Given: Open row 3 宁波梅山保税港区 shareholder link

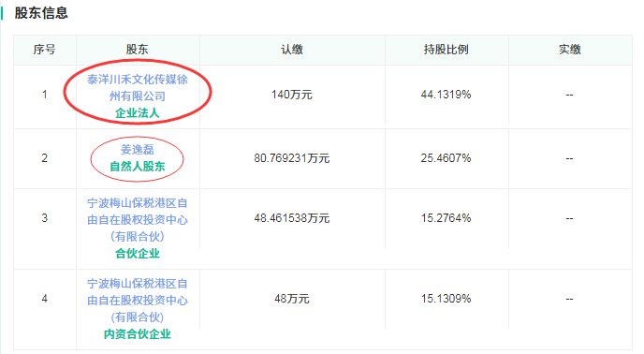Looking at the screenshot, I should [x=138, y=219].
